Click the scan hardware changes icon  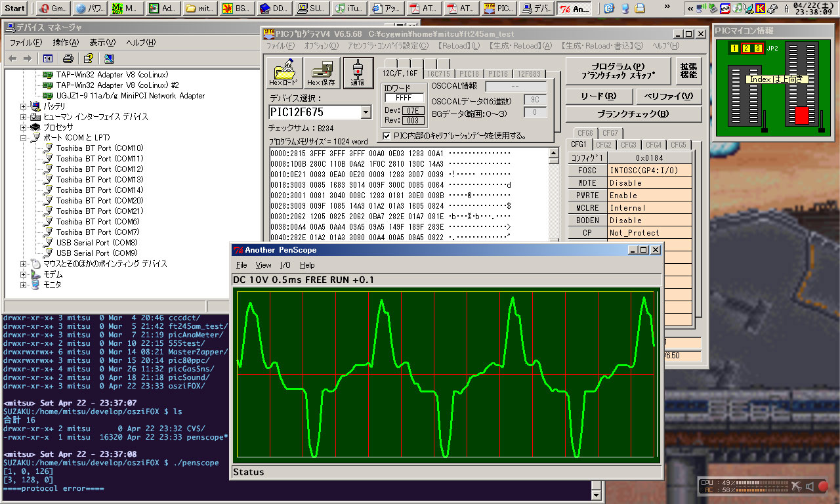(x=109, y=58)
